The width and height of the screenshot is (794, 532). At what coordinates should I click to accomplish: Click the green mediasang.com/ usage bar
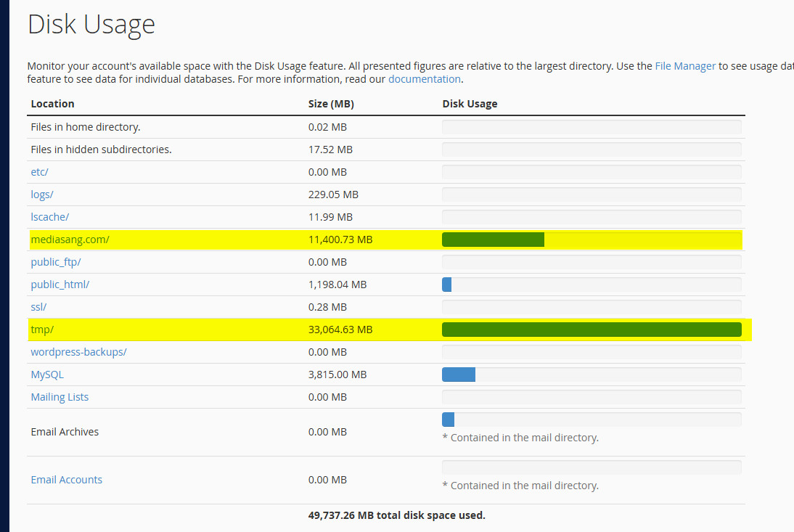click(x=493, y=240)
